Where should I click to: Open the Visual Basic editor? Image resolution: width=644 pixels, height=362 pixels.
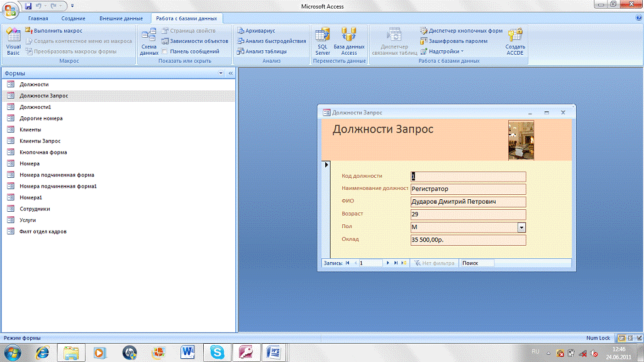tap(13, 41)
